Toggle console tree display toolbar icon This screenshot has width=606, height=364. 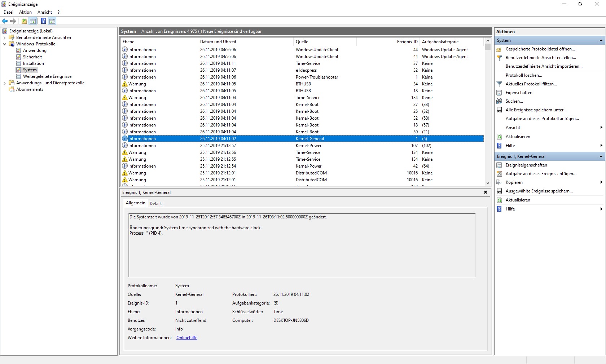[33, 21]
